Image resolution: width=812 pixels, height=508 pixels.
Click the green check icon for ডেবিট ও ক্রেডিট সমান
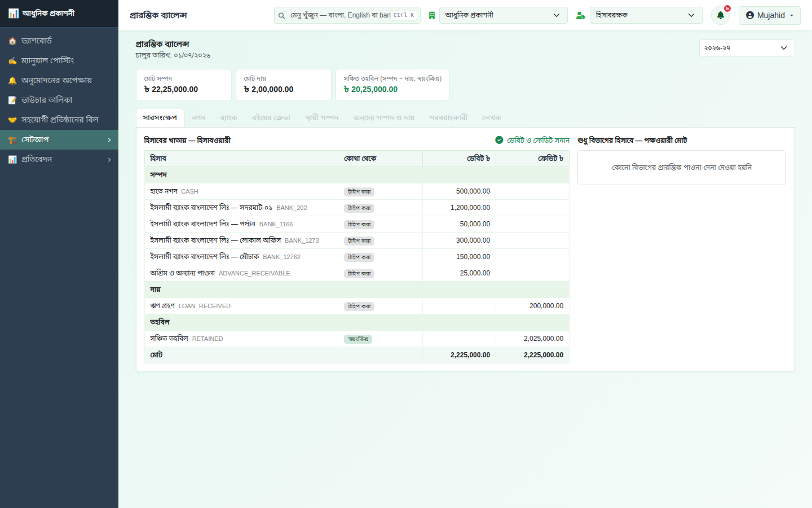499,140
